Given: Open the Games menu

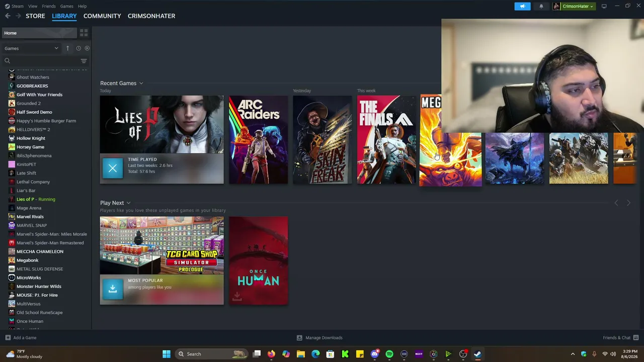Looking at the screenshot, I should tap(66, 6).
